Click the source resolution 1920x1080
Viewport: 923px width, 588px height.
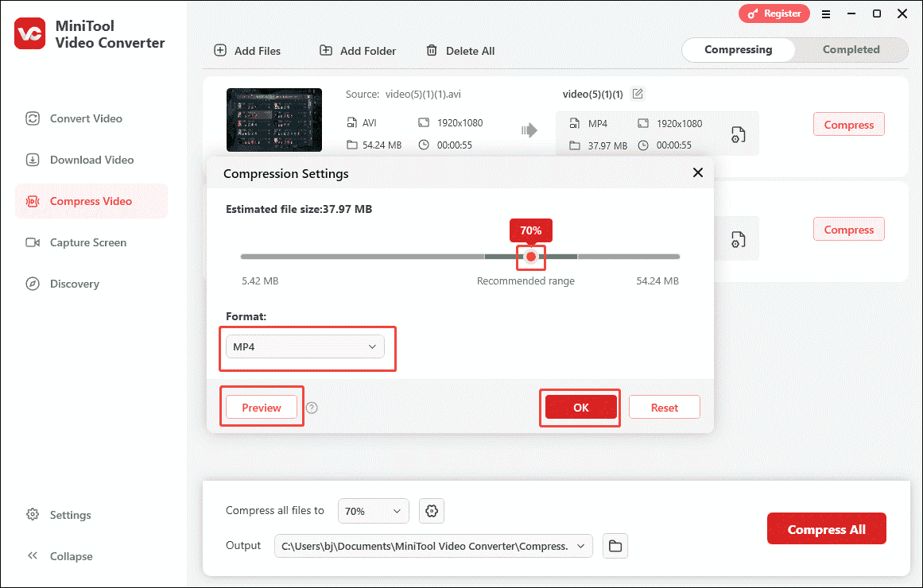point(460,123)
